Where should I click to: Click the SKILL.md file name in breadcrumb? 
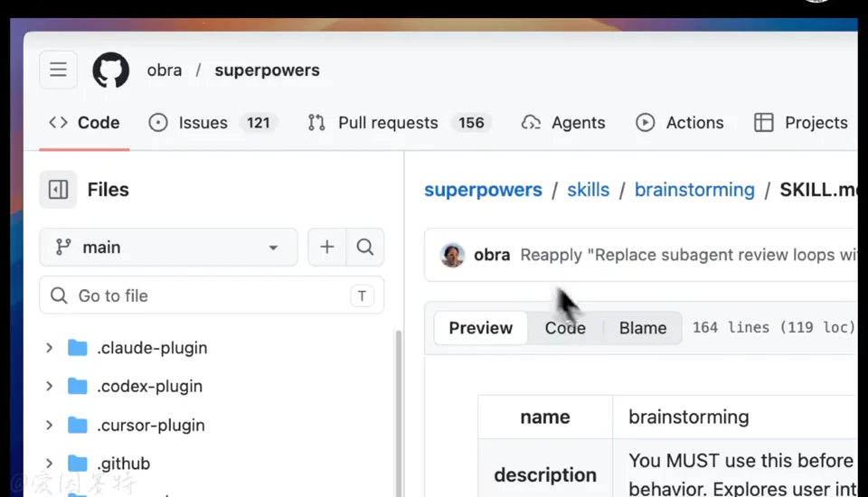(x=818, y=190)
